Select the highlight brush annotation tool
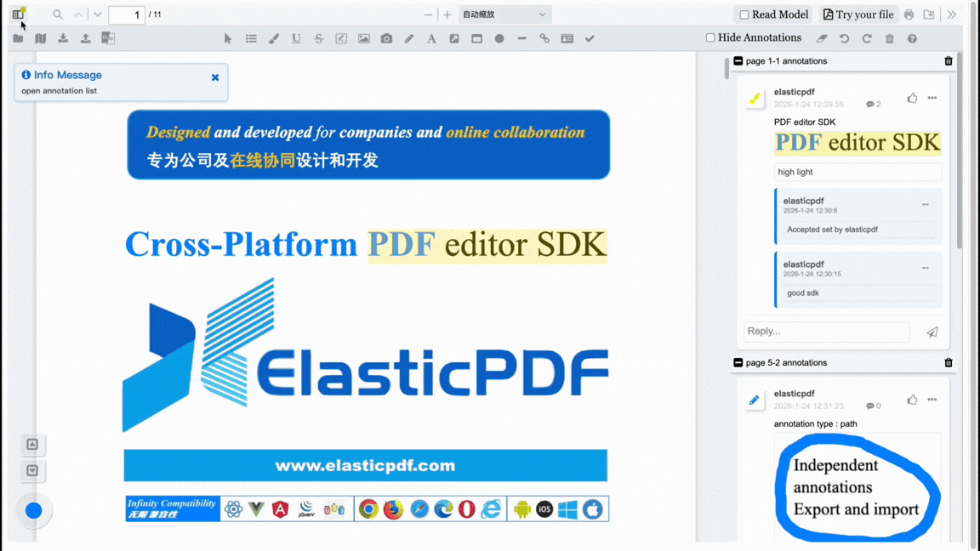 (273, 38)
